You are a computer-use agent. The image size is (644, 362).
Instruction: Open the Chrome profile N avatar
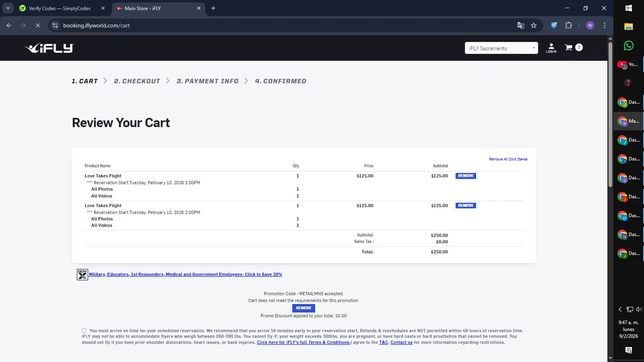click(x=590, y=25)
